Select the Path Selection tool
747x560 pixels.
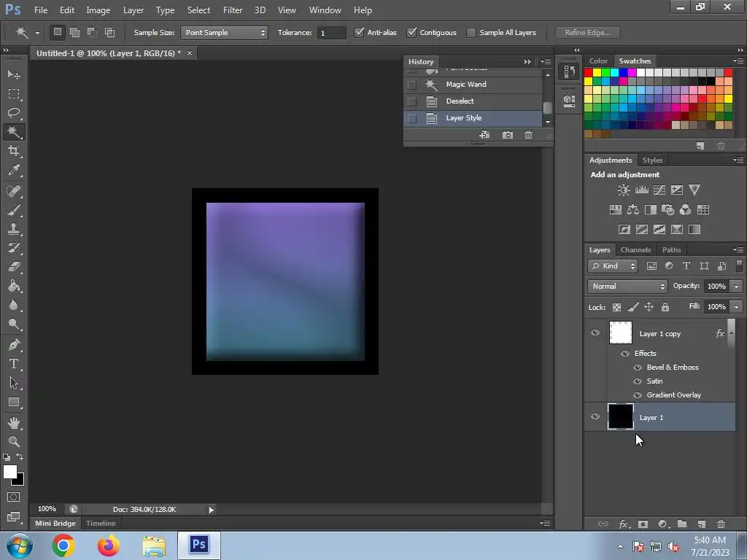(x=14, y=382)
